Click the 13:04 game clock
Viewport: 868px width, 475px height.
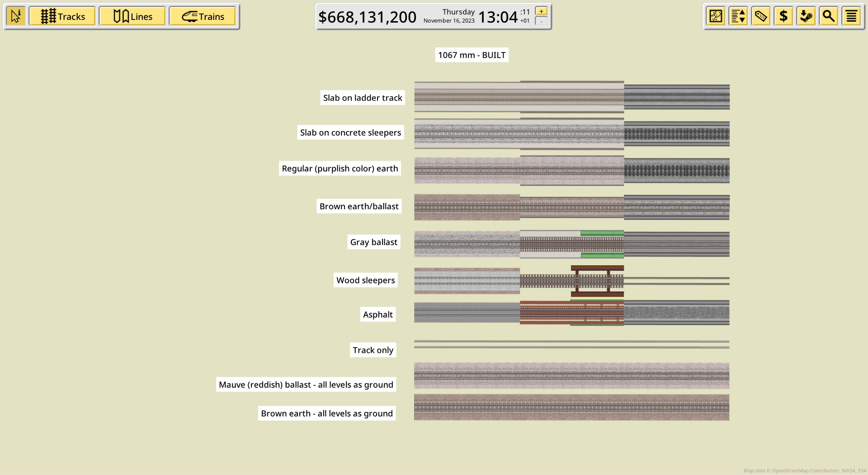click(x=498, y=17)
